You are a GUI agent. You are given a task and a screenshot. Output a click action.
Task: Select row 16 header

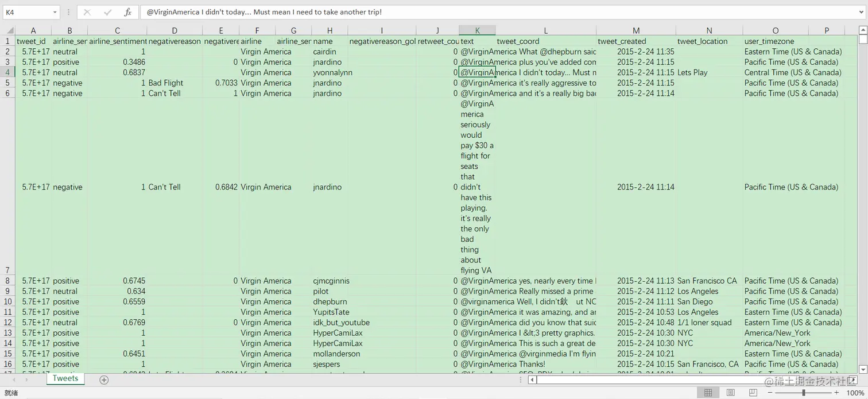tap(7, 364)
